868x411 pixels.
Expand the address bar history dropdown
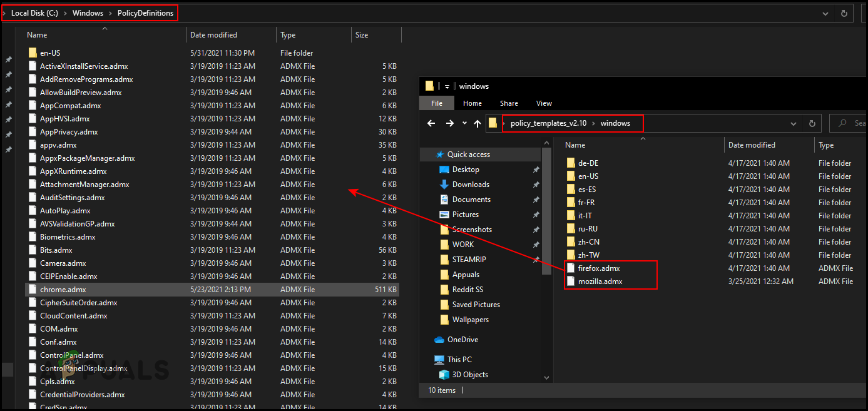coord(794,124)
